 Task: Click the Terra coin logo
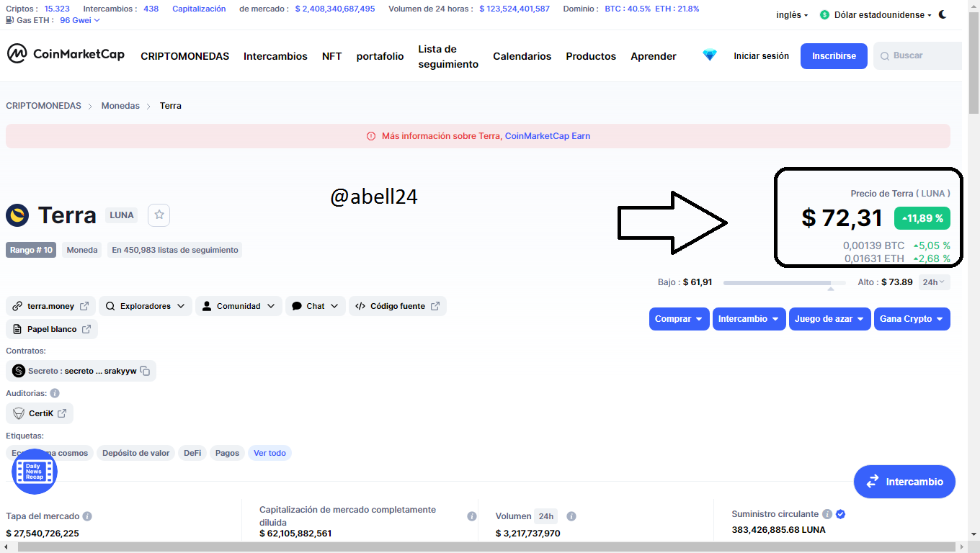click(17, 215)
